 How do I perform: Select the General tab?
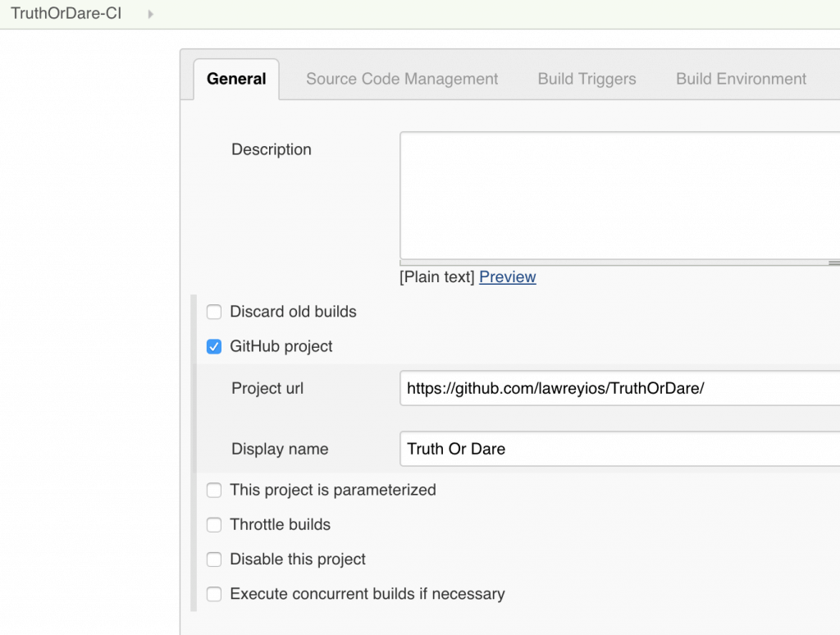coord(236,79)
